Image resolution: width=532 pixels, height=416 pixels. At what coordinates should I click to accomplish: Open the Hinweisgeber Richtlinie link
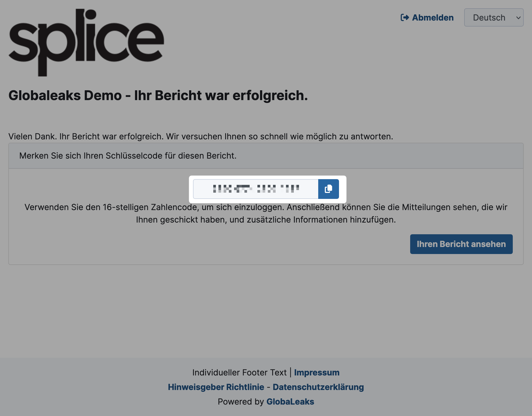tap(216, 387)
